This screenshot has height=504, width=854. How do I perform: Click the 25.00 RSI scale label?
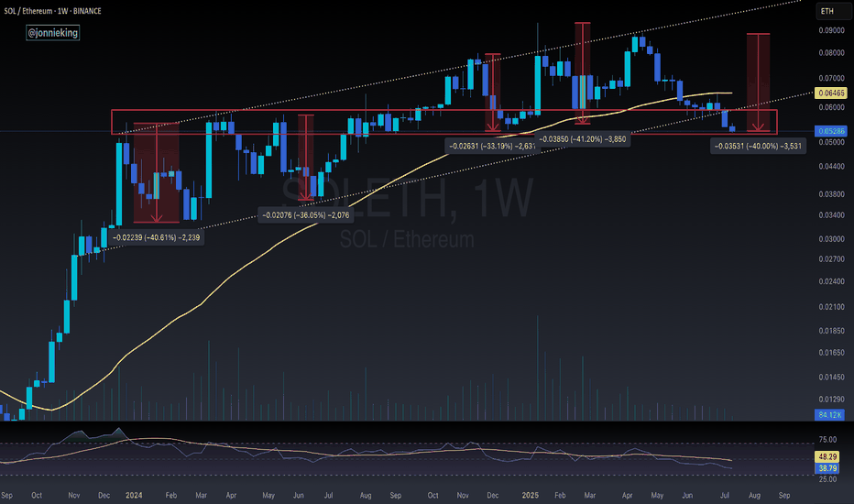pos(827,479)
